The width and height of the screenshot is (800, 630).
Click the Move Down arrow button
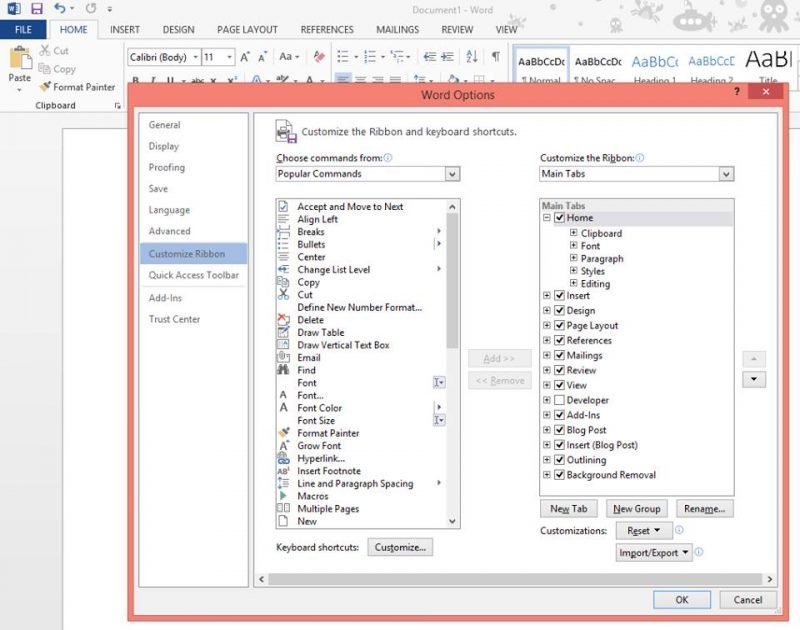tap(753, 379)
